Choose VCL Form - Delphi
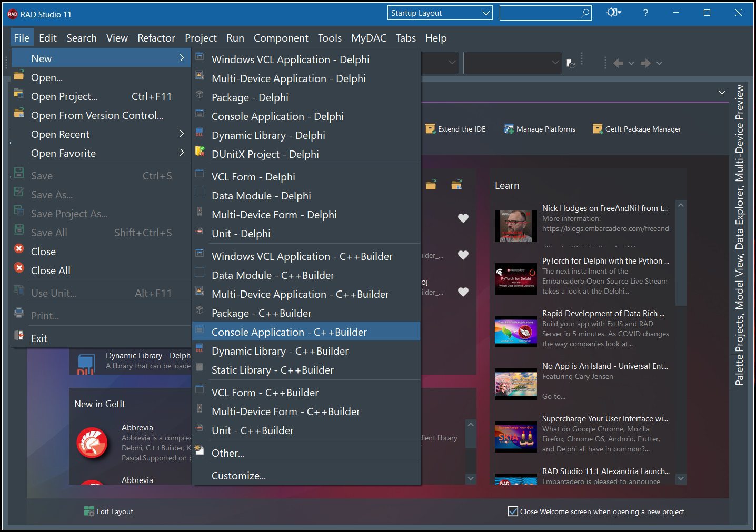The height and width of the screenshot is (532, 756). point(306,177)
